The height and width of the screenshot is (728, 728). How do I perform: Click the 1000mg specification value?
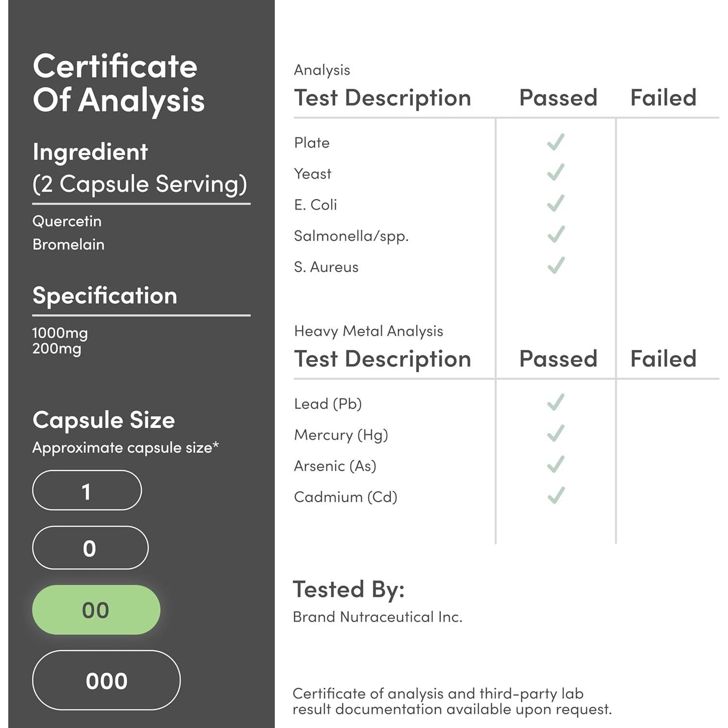60,333
